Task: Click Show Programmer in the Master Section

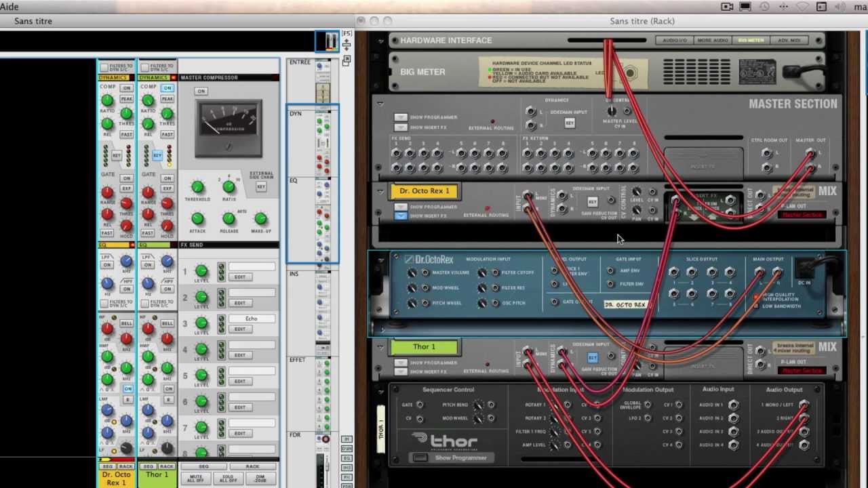Action: (x=401, y=117)
